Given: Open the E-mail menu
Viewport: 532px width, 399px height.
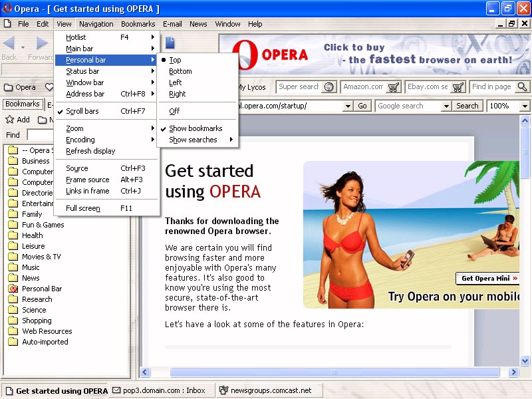Looking at the screenshot, I should pyautogui.click(x=172, y=24).
